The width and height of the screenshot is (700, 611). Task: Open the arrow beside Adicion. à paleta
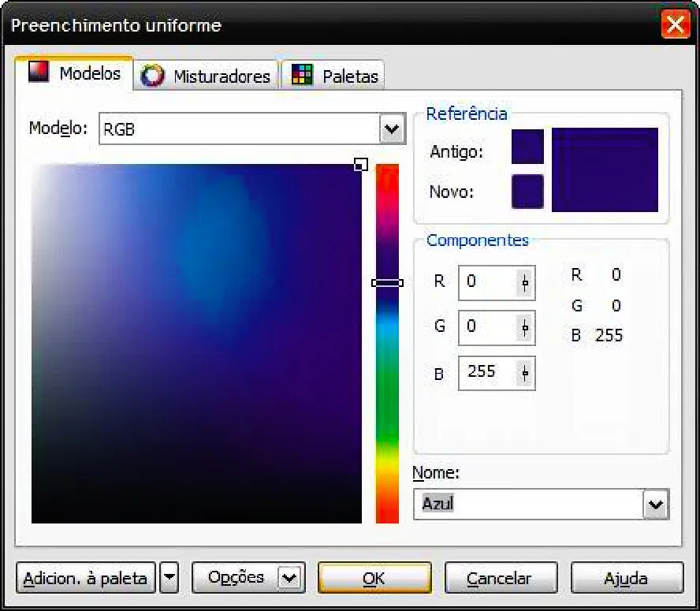tap(169, 578)
